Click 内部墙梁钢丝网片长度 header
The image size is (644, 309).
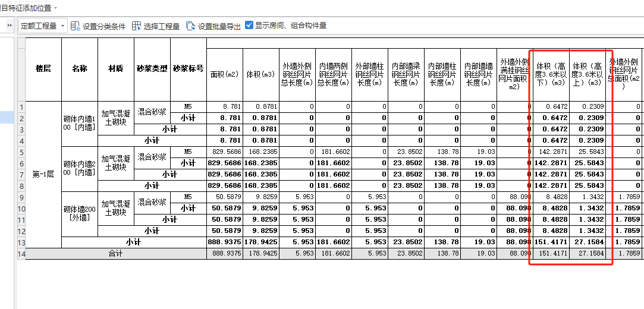406,75
